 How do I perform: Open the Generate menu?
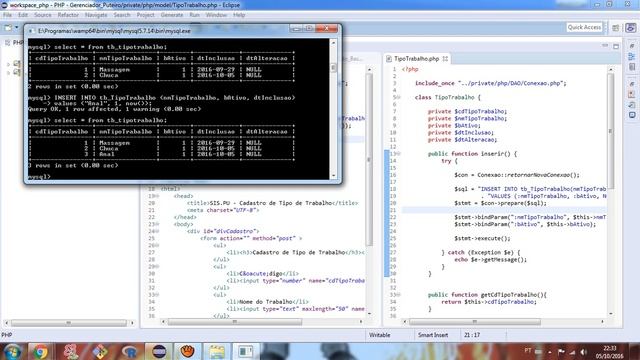[x=172, y=15]
